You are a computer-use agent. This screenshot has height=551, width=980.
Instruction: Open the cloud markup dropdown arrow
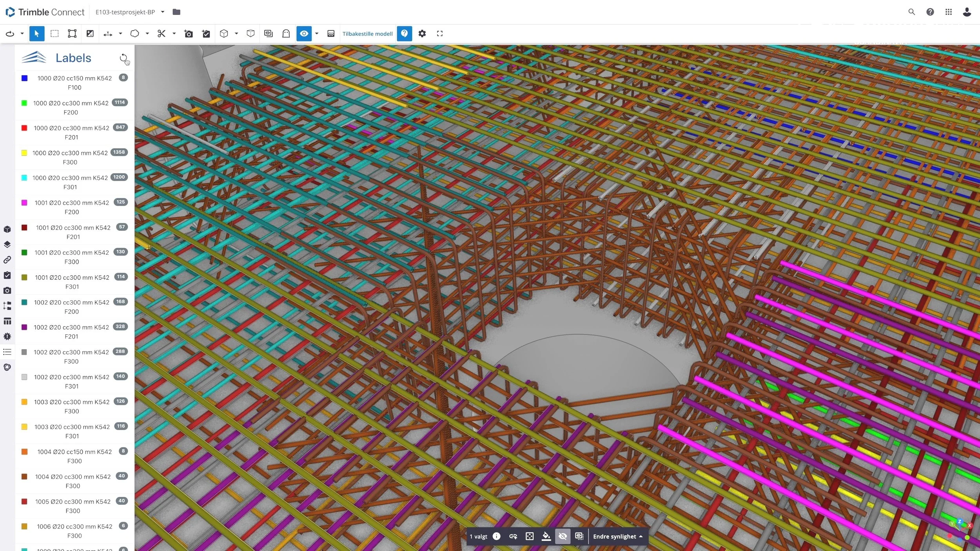click(x=147, y=34)
